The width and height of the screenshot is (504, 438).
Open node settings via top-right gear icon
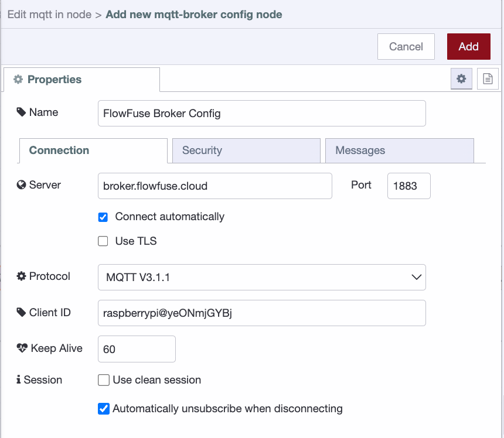coord(461,78)
